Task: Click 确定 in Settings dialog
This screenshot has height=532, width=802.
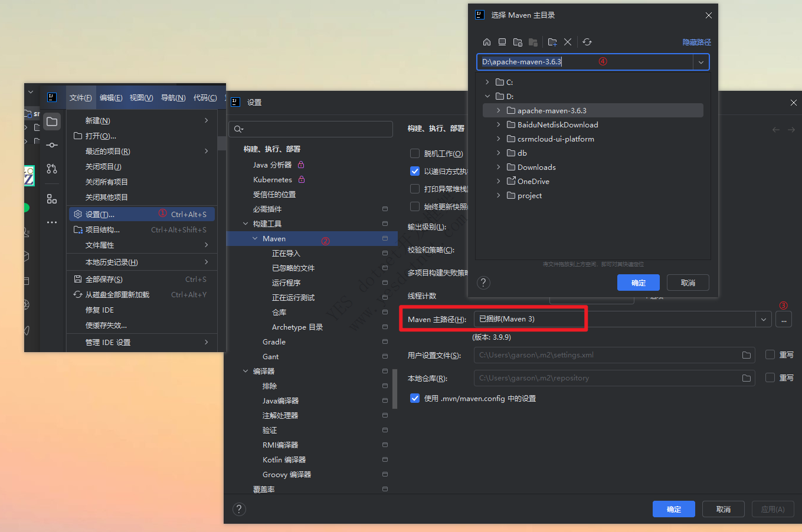Action: click(x=674, y=509)
